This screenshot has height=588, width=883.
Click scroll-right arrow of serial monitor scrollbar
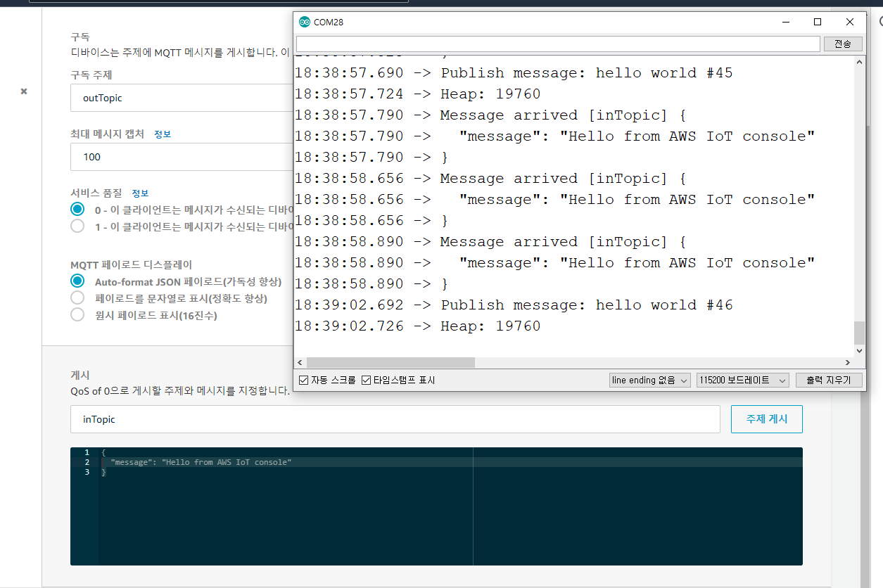[847, 362]
